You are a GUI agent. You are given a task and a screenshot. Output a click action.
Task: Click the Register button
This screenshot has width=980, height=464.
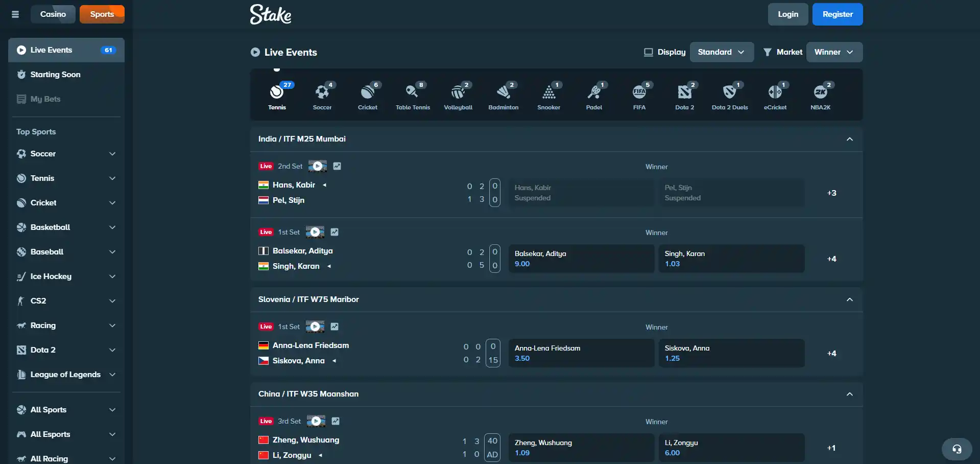click(x=838, y=14)
